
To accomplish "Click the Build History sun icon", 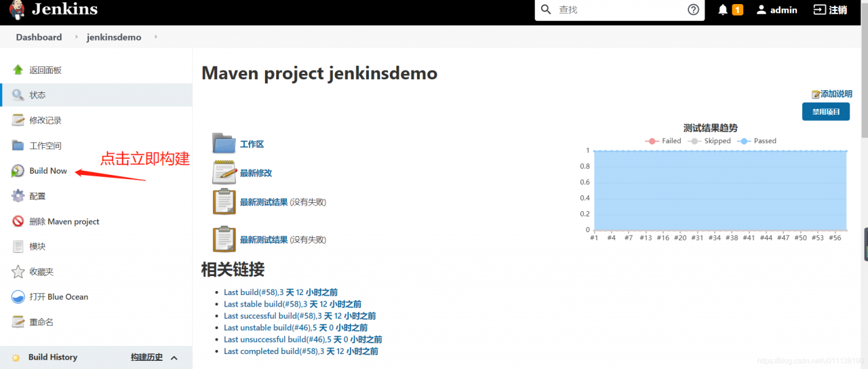I will 16,357.
